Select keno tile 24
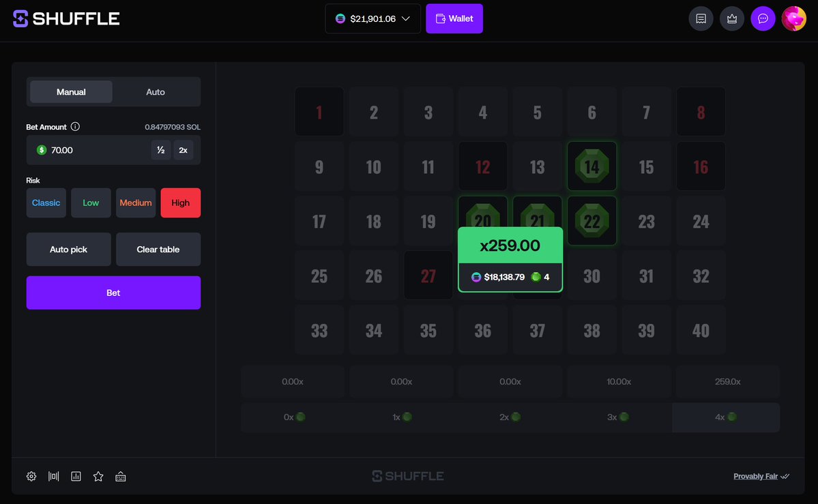The width and height of the screenshot is (818, 504). click(701, 221)
